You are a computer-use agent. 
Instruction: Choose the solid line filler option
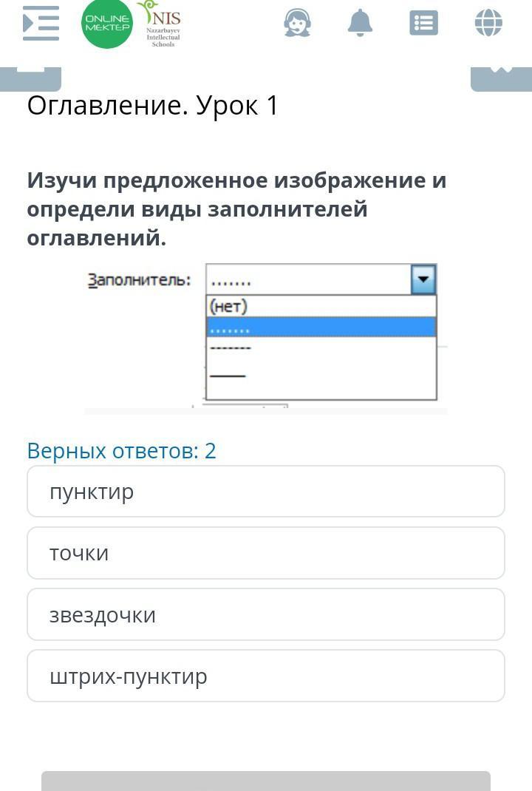tap(321, 376)
